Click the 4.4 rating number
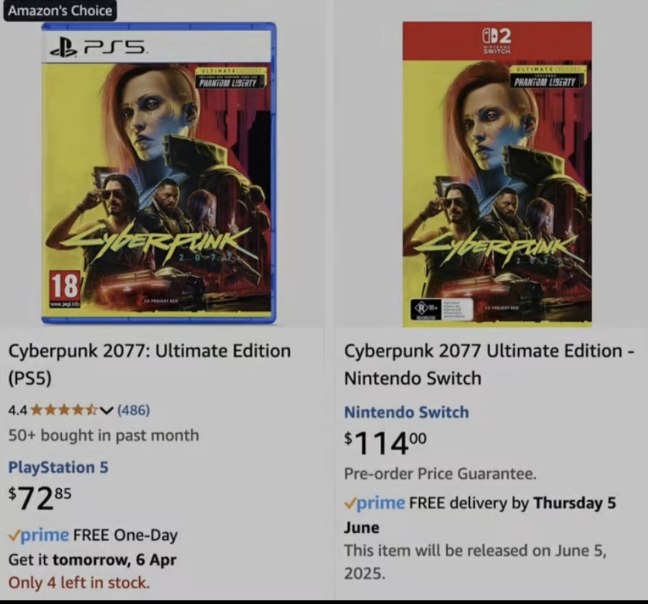648x604 pixels. click(18, 410)
